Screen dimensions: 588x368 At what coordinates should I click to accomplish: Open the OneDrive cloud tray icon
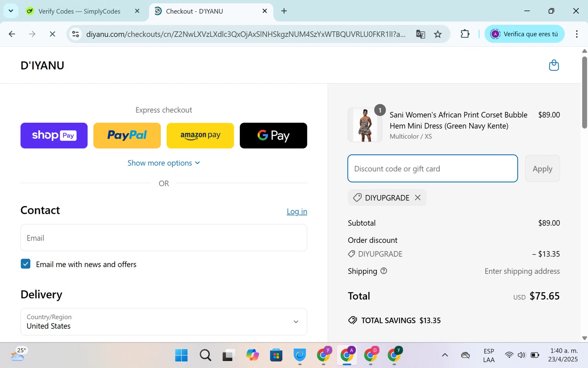coord(465,355)
